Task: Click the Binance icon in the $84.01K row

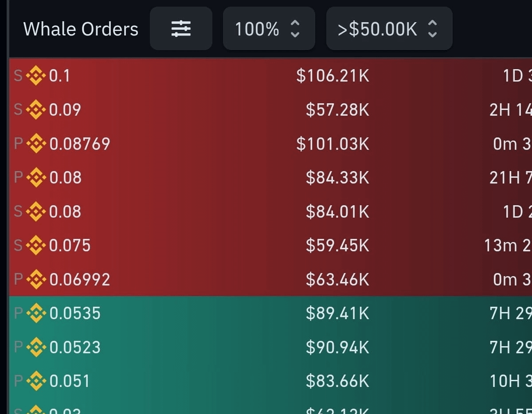Action: pyautogui.click(x=36, y=212)
